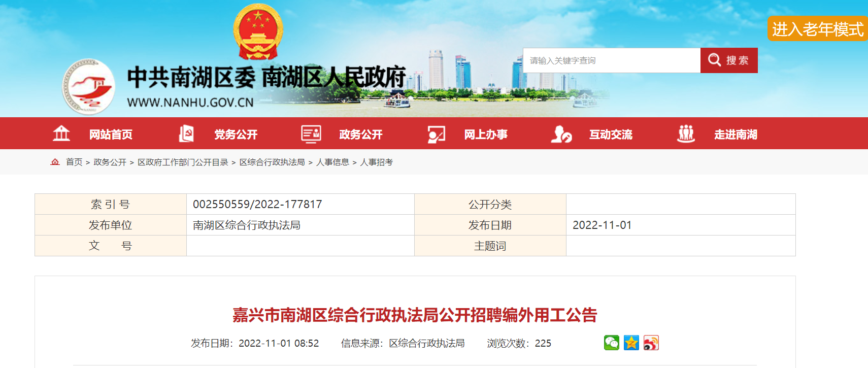Click the person chat icon beside 互动交流

point(561,134)
